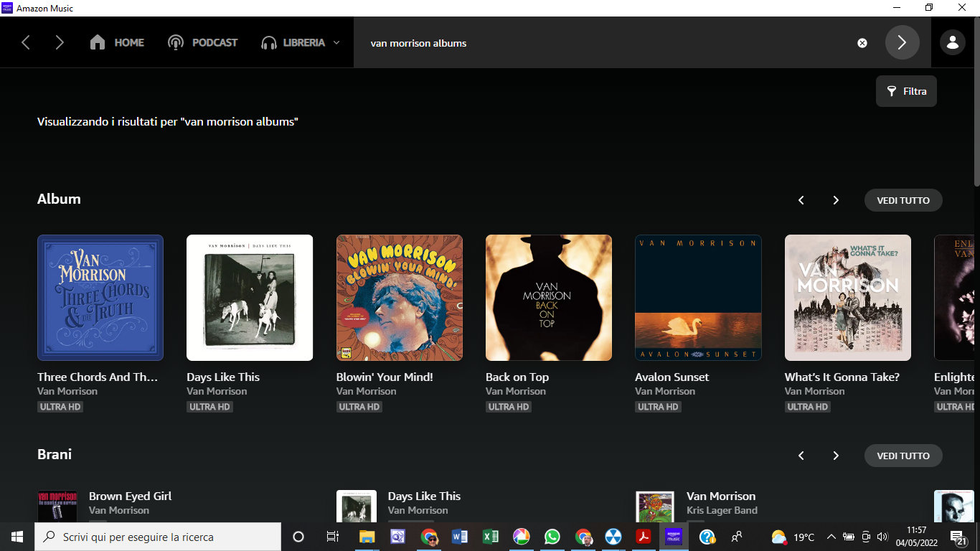Screen dimensions: 980x551
Task: Click the Amazon Music taskbar icon
Action: click(674, 537)
